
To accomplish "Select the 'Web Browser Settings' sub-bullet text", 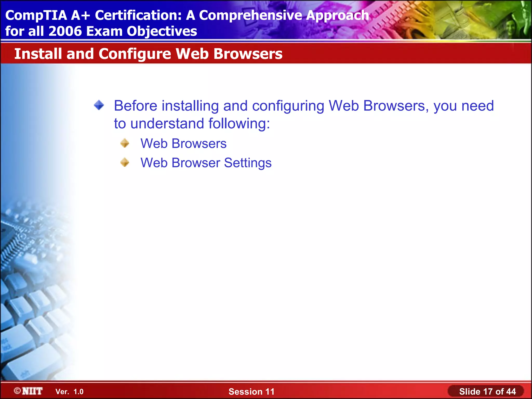I will point(206,163).
